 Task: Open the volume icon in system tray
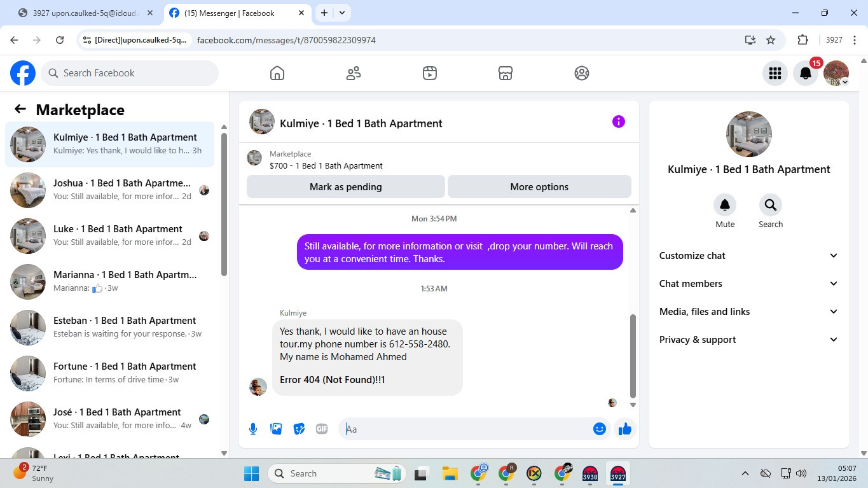(x=801, y=473)
